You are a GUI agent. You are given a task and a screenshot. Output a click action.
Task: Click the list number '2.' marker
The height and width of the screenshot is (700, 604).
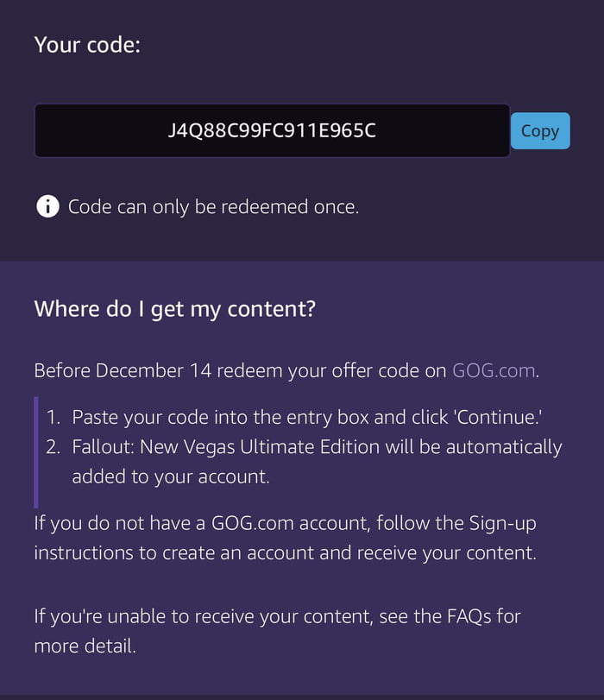(x=53, y=447)
